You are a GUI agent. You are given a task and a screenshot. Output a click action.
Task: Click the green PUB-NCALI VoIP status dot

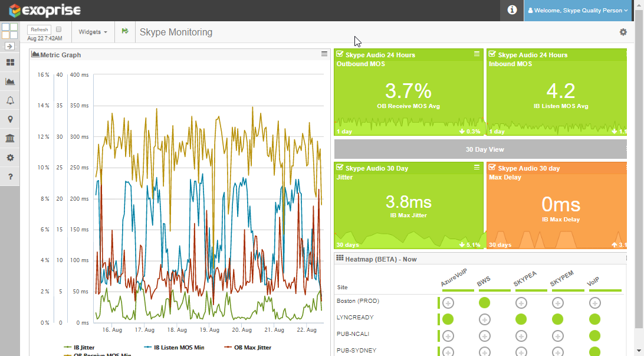pos(594,336)
